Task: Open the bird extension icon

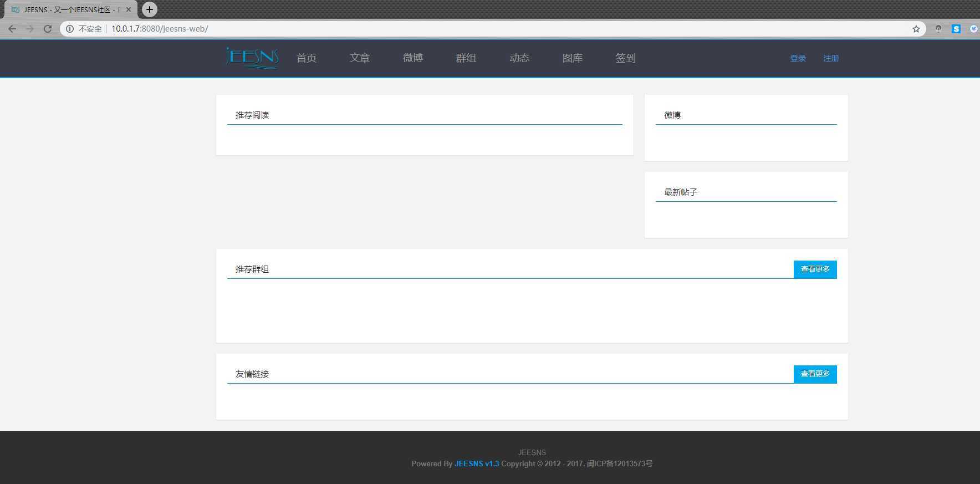Action: (x=974, y=29)
